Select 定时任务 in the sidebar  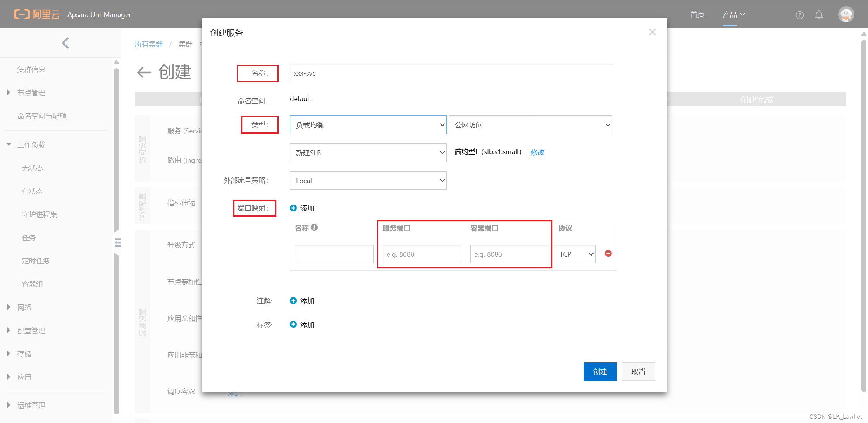(36, 261)
